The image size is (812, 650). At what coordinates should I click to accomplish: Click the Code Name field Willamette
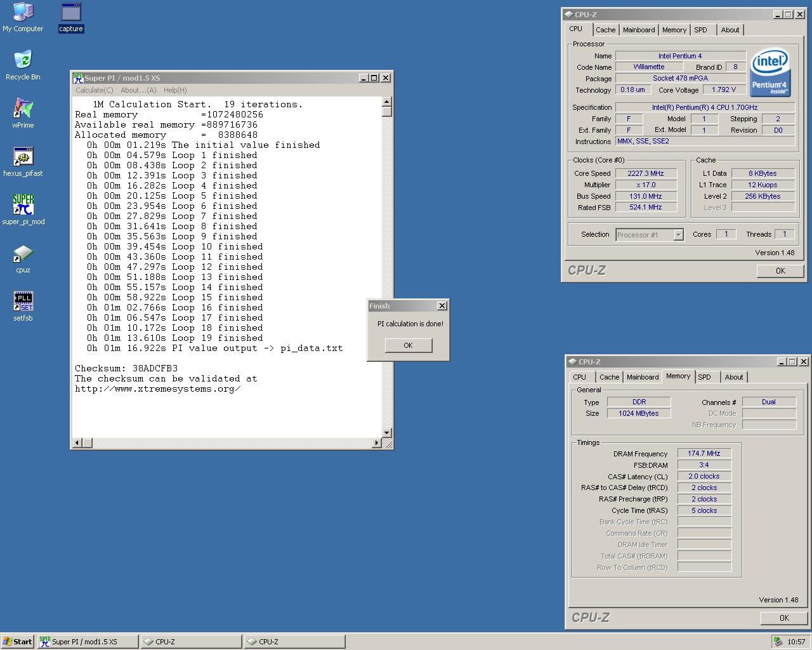pos(649,67)
